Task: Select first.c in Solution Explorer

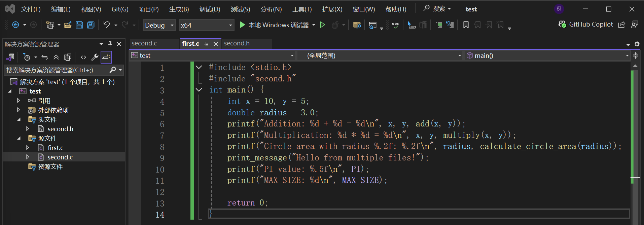Action: pos(56,148)
